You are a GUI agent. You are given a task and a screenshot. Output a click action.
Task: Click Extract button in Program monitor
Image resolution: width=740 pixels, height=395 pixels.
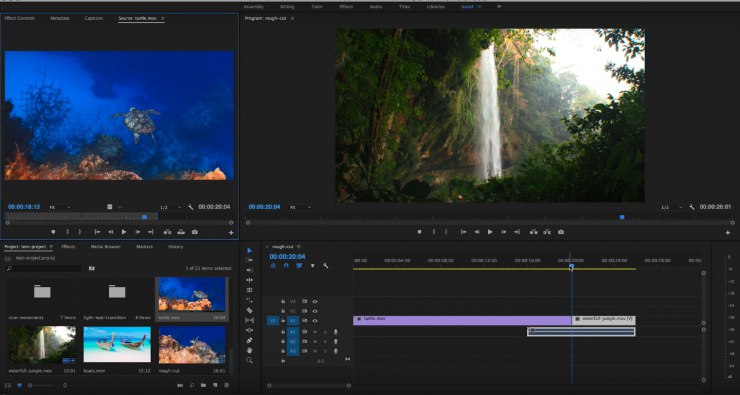coord(547,232)
